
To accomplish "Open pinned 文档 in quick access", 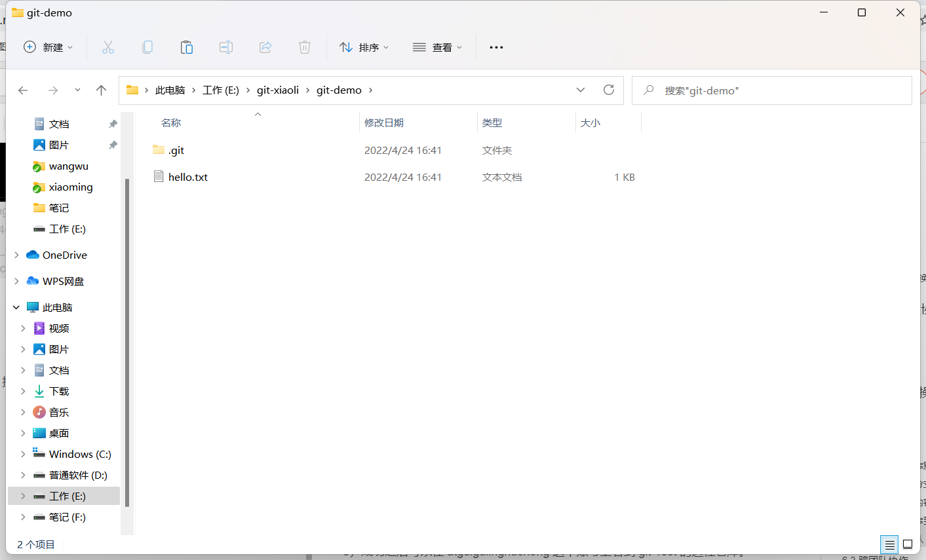I will click(x=59, y=124).
